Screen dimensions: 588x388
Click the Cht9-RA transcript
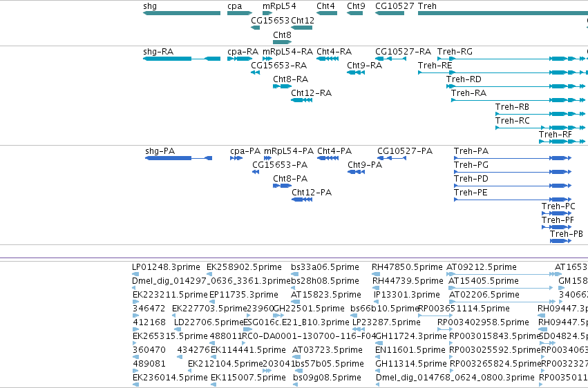click(x=356, y=72)
